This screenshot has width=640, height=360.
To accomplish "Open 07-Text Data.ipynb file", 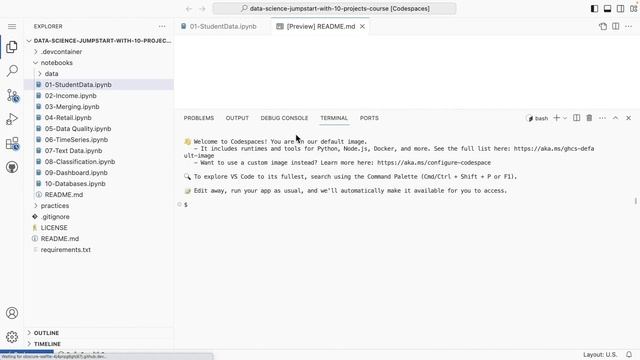I will point(99,151).
